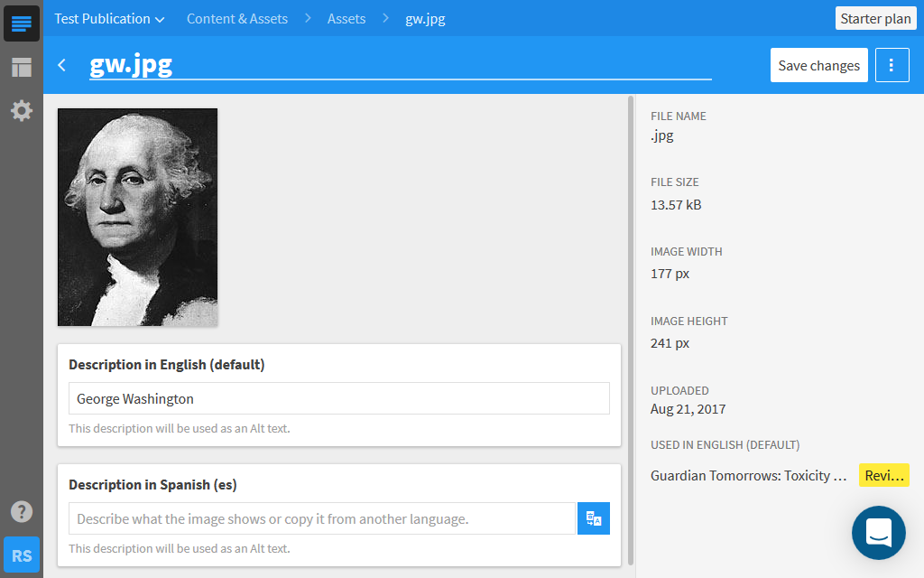Click the portrait image preview thumbnail
This screenshot has width=924, height=578.
click(137, 217)
